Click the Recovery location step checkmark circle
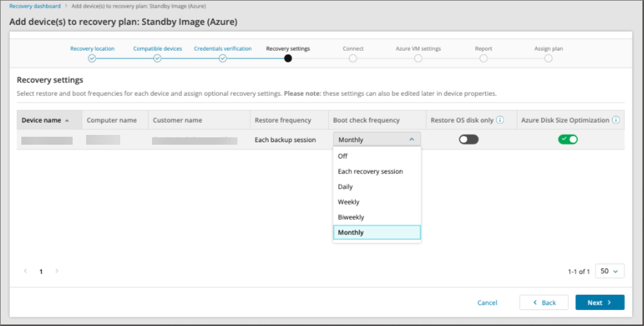The height and width of the screenshot is (326, 644). point(92,59)
